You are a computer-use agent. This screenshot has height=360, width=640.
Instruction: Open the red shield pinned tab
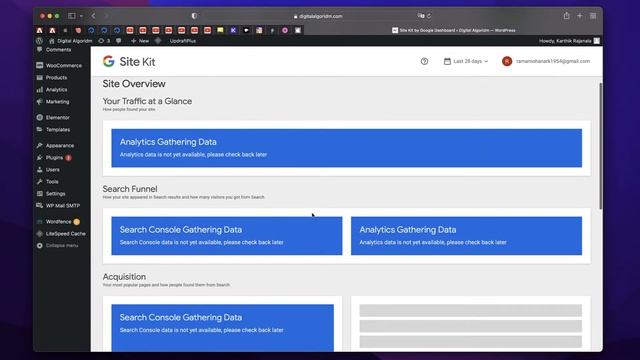tap(78, 30)
